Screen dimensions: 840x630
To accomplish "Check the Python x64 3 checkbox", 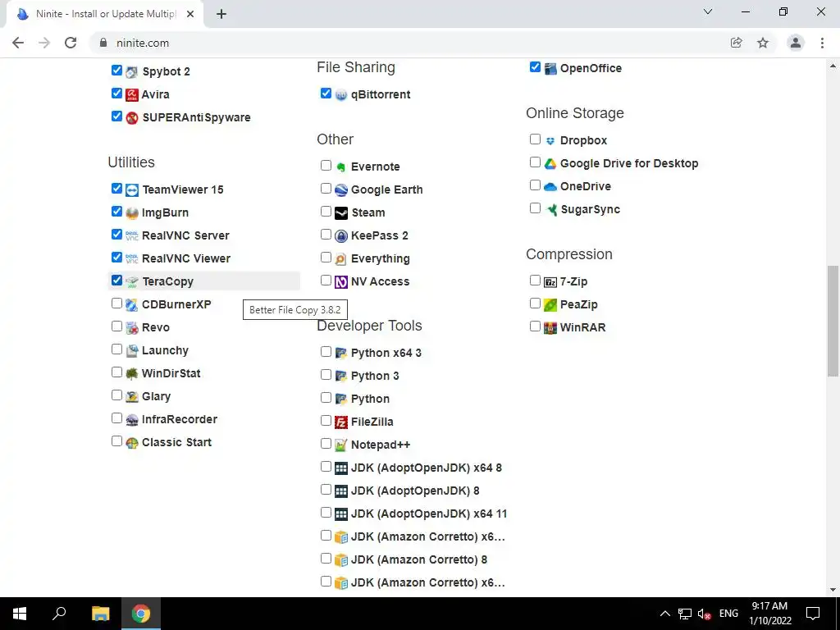I will (x=326, y=352).
